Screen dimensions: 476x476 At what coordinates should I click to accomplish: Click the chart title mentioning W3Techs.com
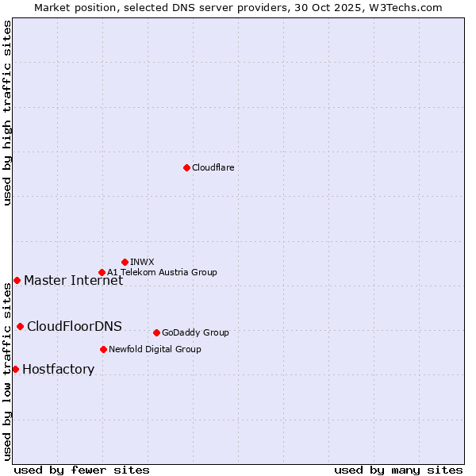[238, 7]
